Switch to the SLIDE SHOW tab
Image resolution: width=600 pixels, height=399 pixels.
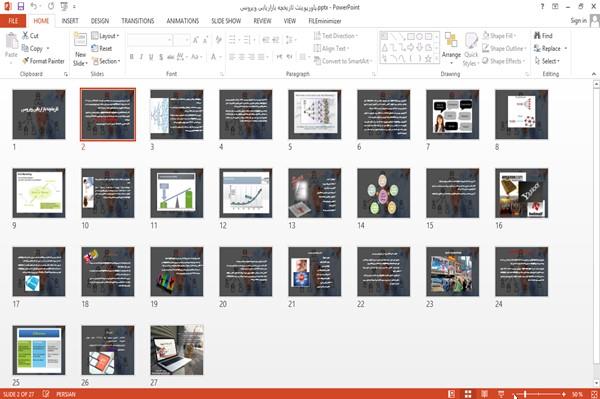(x=226, y=21)
